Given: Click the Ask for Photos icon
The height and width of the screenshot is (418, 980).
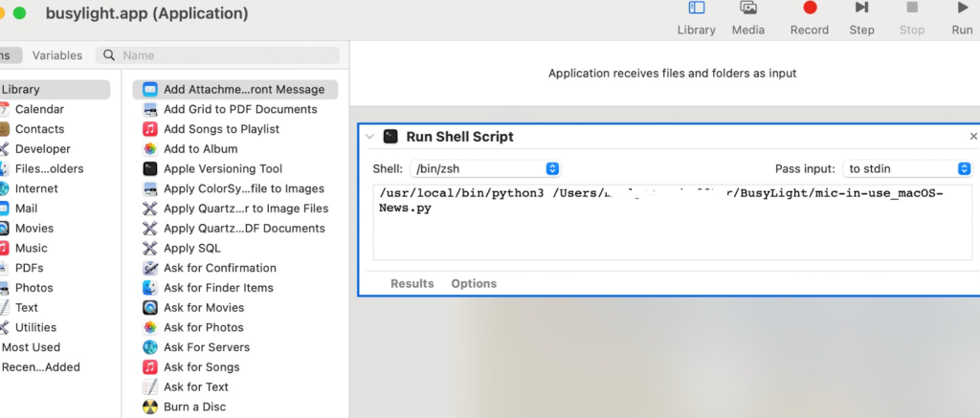Looking at the screenshot, I should [x=150, y=327].
